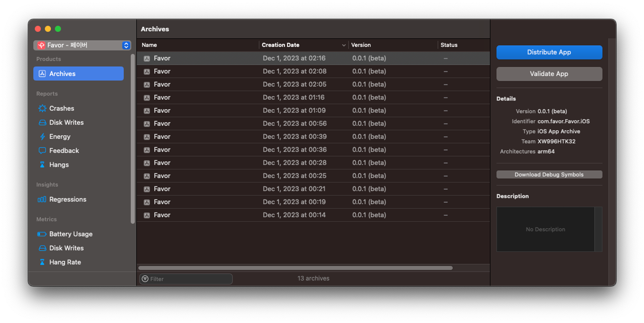Click archive icon for the 00:21 row
The height and width of the screenshot is (323, 644).
pyautogui.click(x=147, y=189)
